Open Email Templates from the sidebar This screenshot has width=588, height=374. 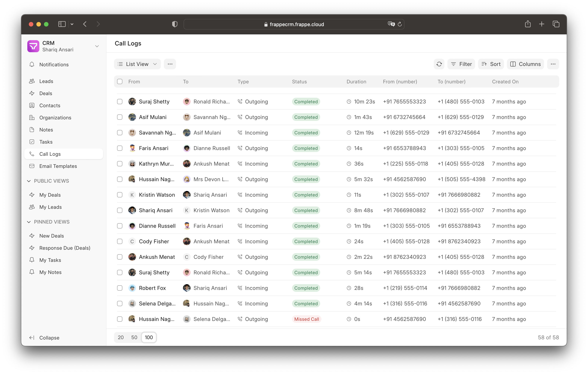[58, 166]
